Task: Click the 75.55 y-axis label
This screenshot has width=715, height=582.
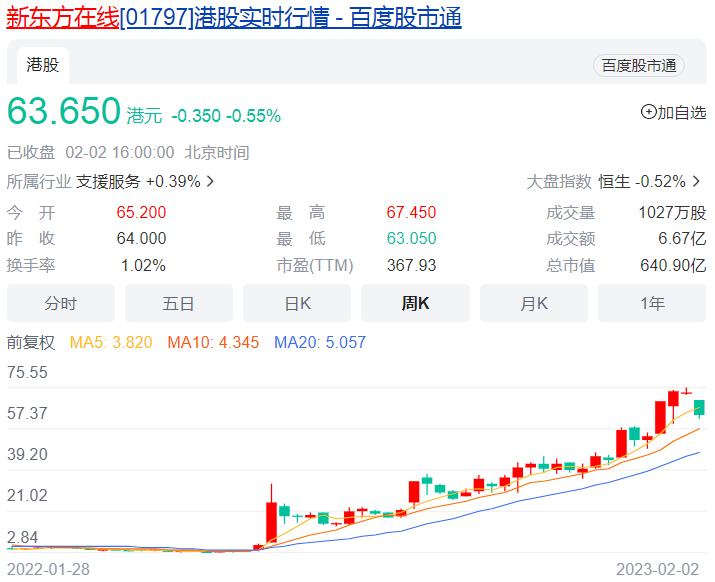Action: tap(27, 373)
